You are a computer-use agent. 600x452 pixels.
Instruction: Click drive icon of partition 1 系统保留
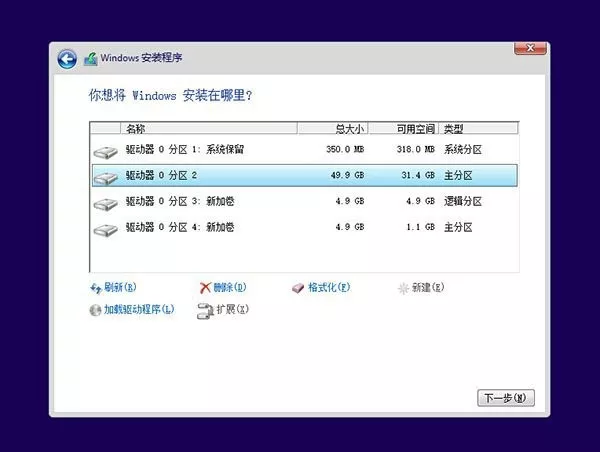pyautogui.click(x=106, y=152)
